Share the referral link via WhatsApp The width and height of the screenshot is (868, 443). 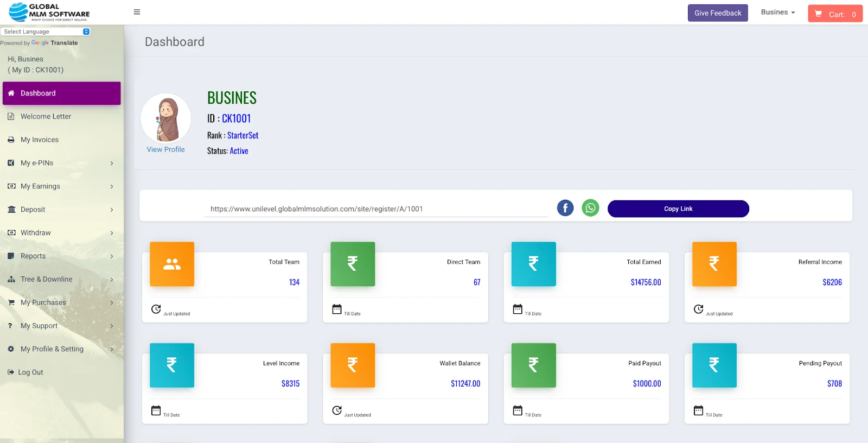(590, 208)
